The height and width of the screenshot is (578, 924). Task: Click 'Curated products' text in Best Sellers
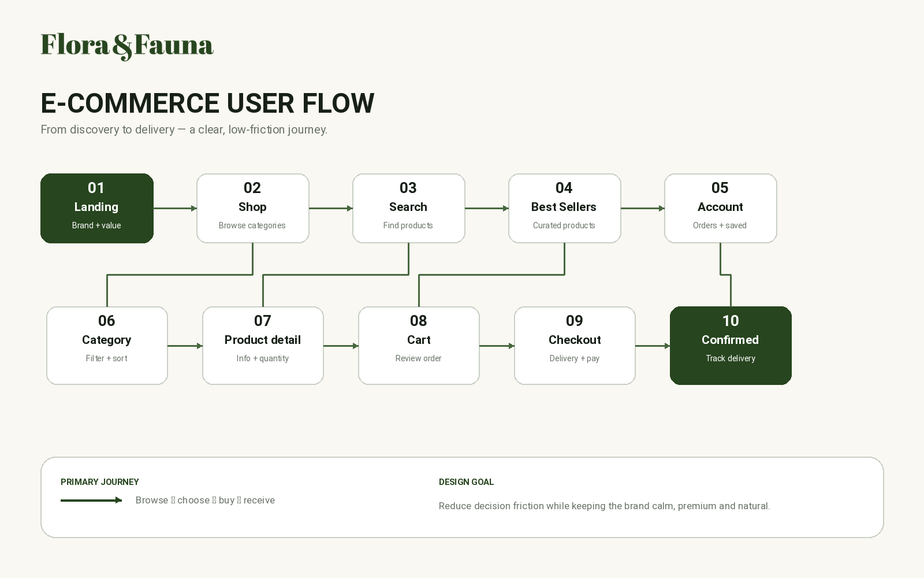click(x=564, y=225)
